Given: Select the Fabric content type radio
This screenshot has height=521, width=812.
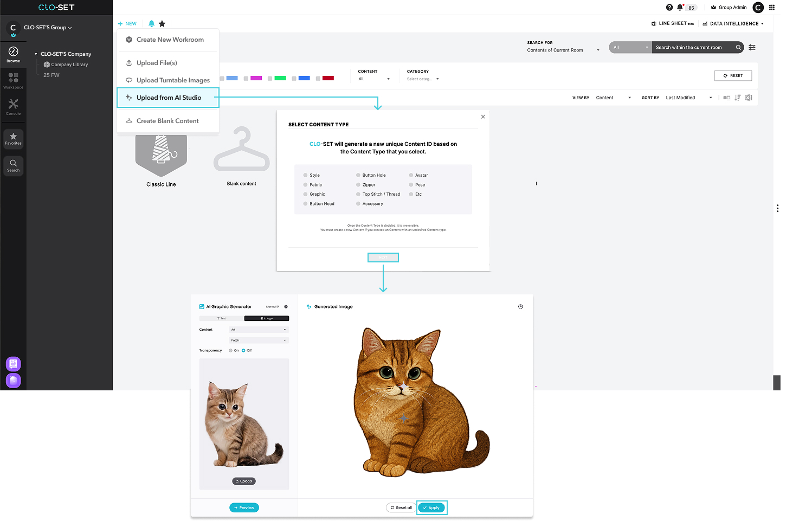Looking at the screenshot, I should [305, 185].
